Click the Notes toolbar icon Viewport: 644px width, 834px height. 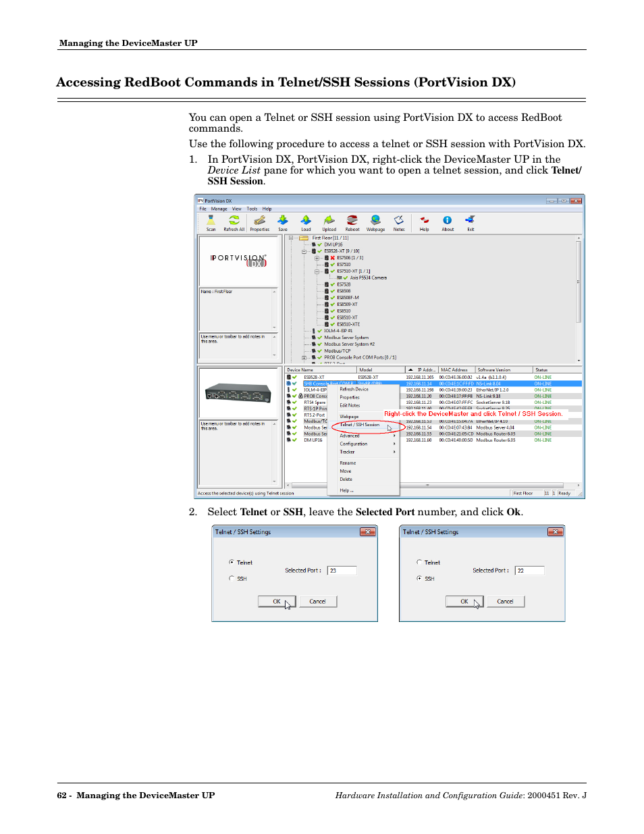[399, 223]
